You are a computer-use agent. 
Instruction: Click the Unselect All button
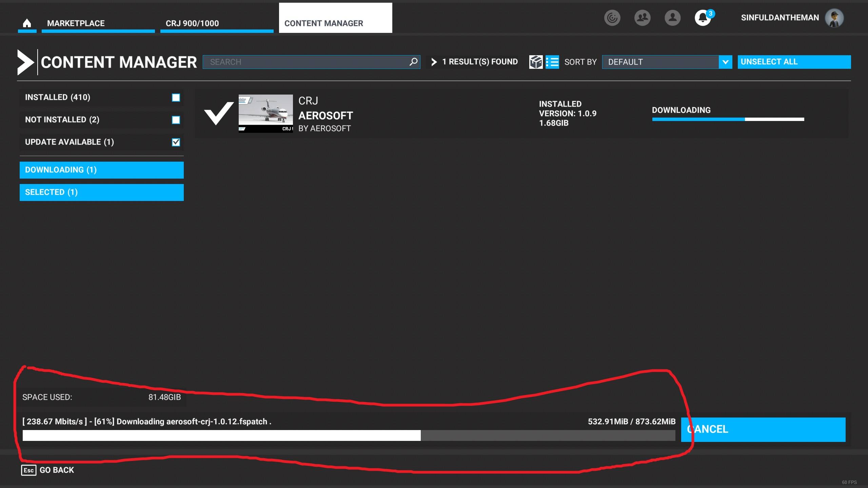[794, 62]
